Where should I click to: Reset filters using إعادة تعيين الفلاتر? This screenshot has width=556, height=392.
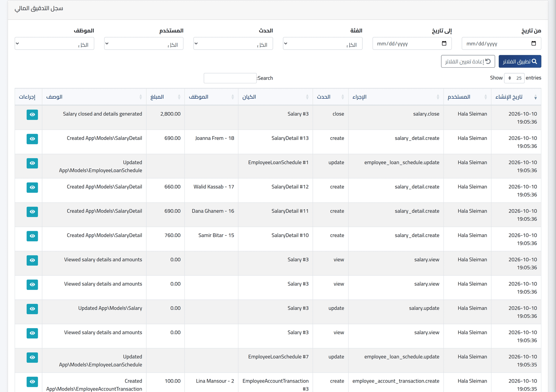coord(468,61)
